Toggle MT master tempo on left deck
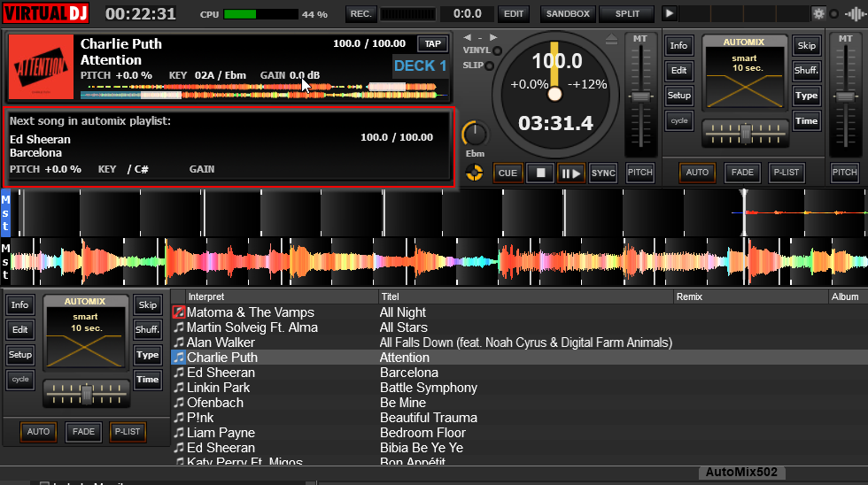Screen dimensions: 868x485 pos(639,39)
